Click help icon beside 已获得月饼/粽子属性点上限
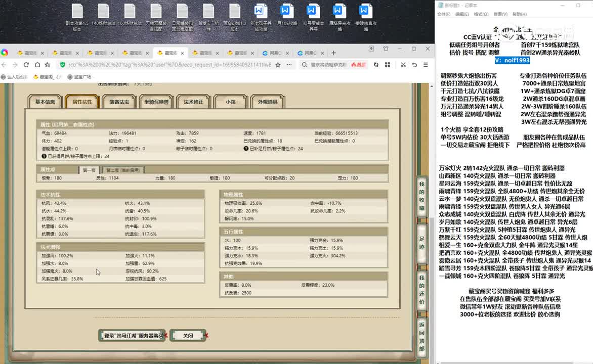 coord(44,156)
